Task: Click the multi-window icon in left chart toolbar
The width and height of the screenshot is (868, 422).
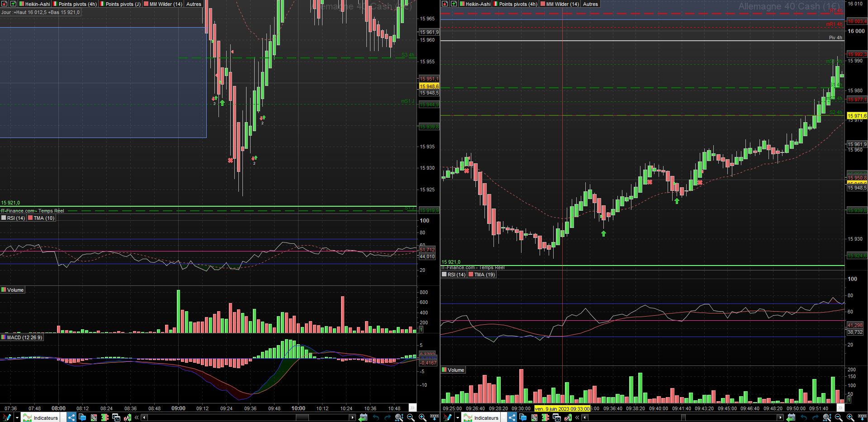Action: point(116,417)
